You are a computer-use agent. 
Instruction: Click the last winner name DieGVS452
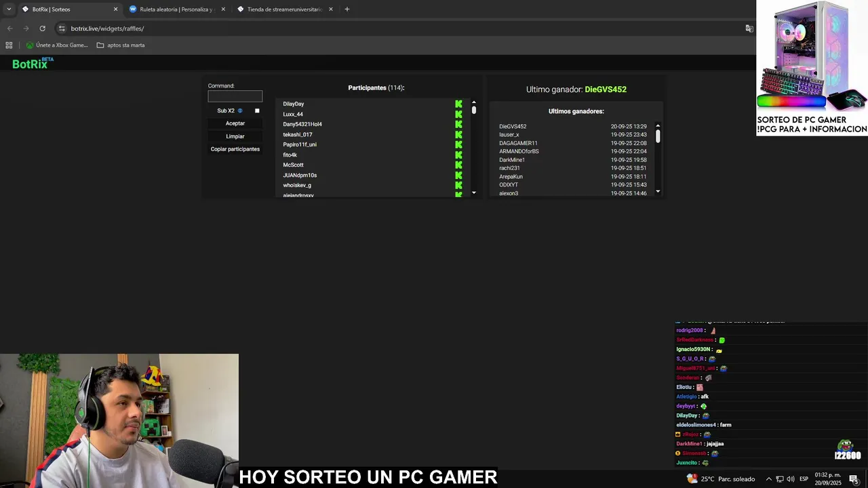[606, 89]
